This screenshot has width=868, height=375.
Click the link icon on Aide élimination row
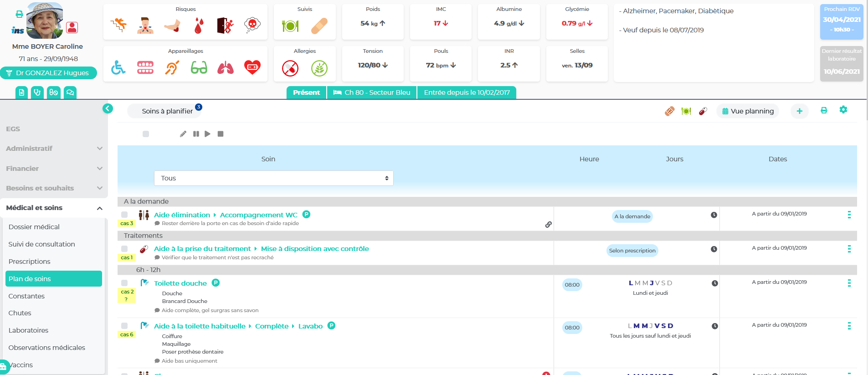pos(548,225)
